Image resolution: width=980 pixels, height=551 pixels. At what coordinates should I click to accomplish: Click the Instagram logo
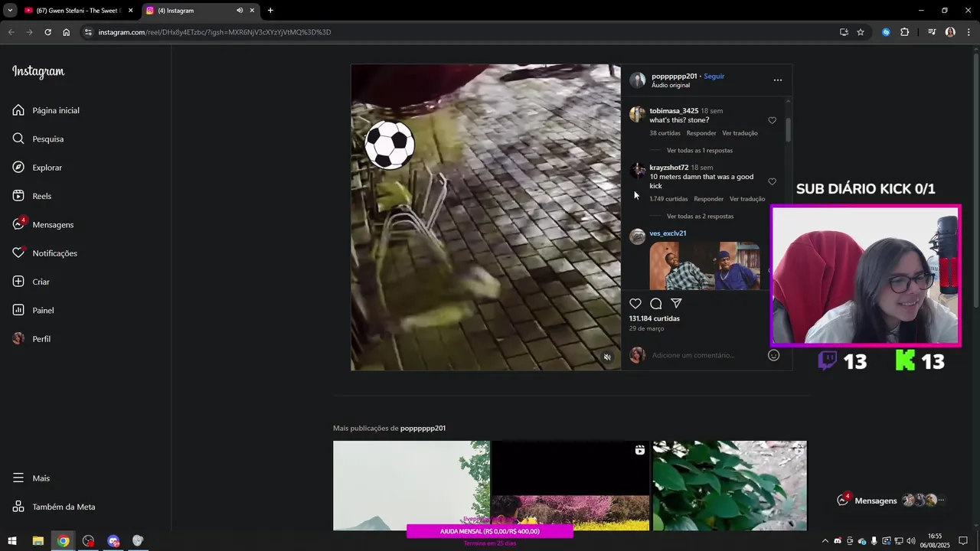(x=38, y=72)
